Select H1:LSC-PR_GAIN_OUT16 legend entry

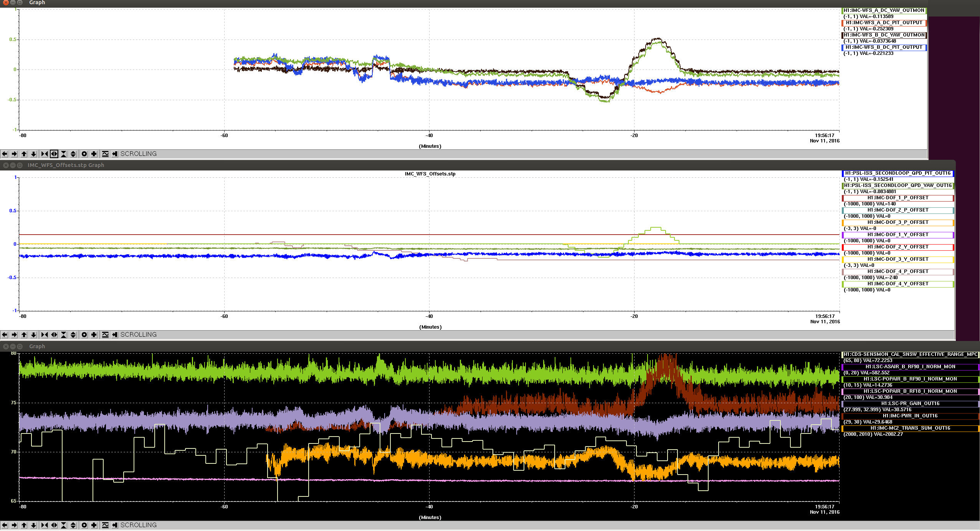point(911,404)
